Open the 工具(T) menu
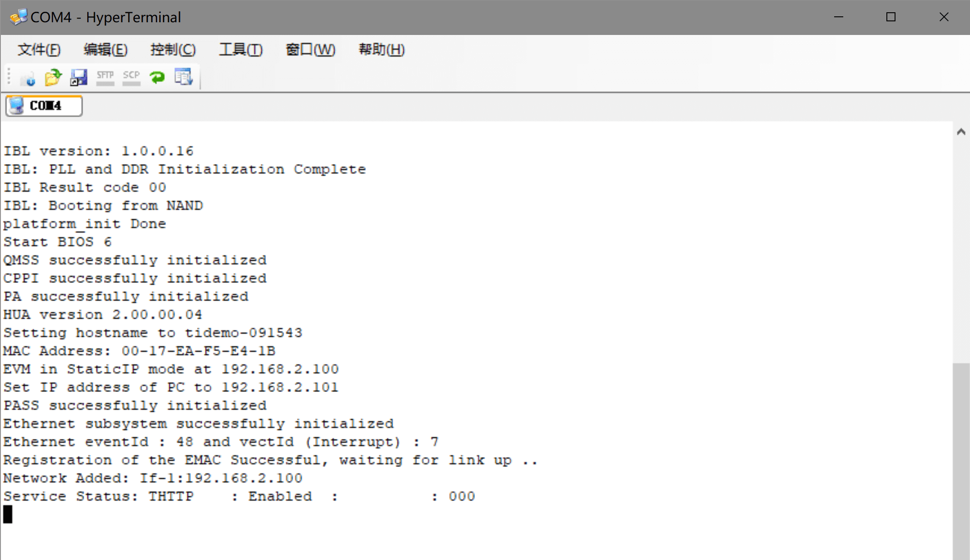 click(241, 50)
